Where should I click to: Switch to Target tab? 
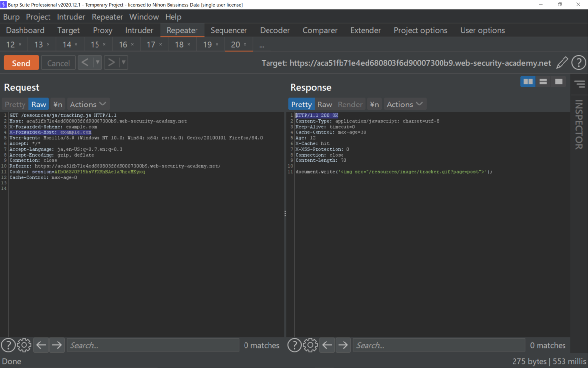coord(69,30)
